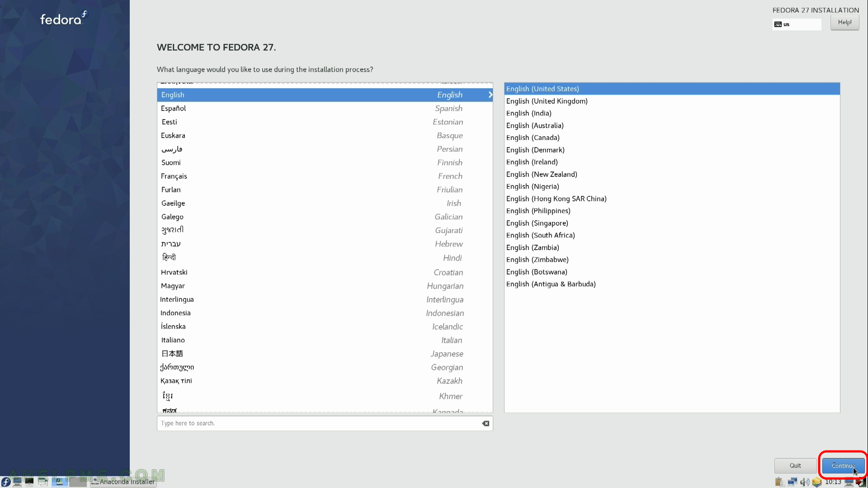Clear the language search field icon

click(x=486, y=423)
